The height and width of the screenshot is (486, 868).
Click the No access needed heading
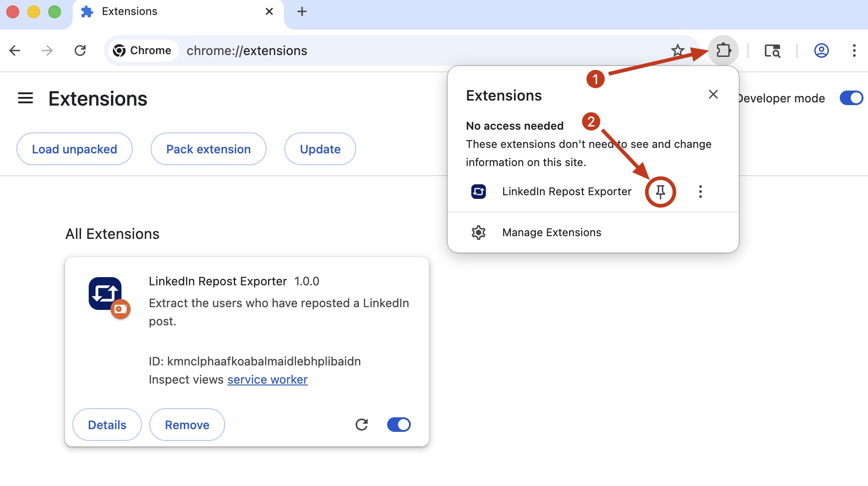point(515,126)
